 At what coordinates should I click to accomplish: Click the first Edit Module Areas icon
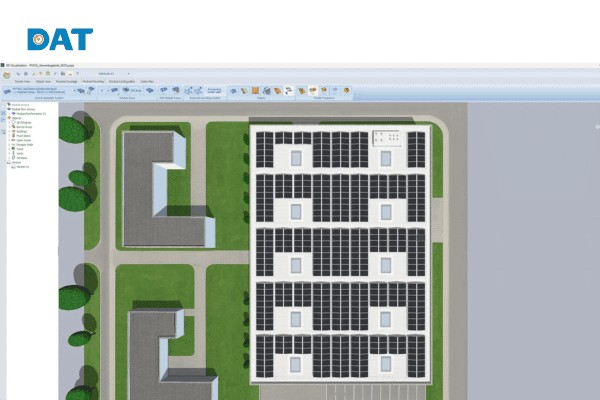[x=163, y=90]
